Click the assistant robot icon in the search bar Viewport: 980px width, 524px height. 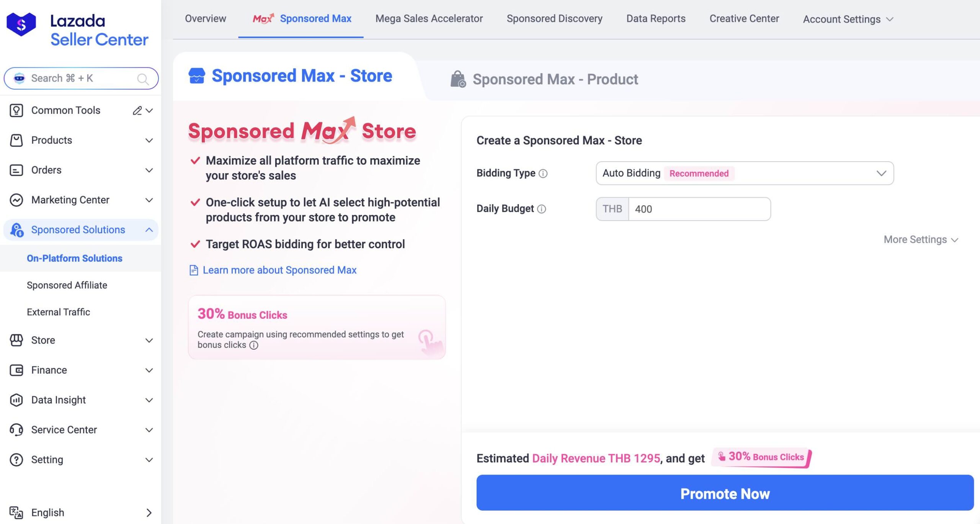(x=20, y=78)
